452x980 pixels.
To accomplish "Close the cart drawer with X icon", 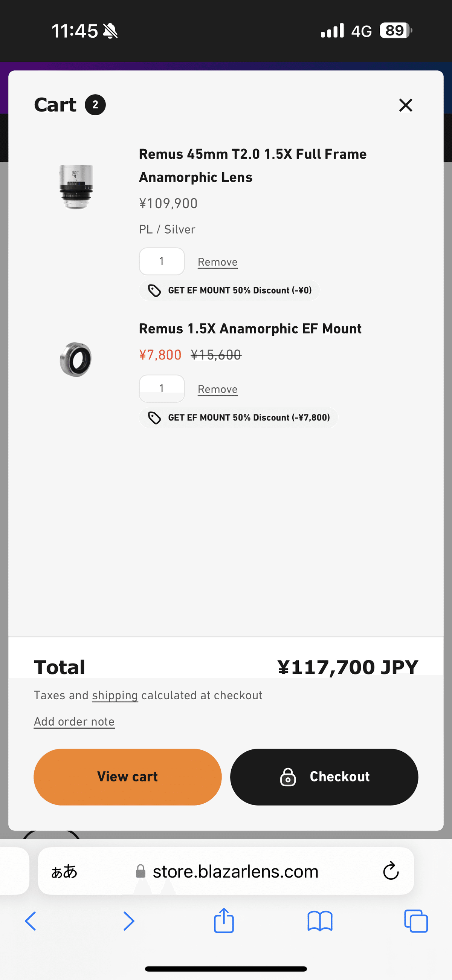I will point(406,105).
